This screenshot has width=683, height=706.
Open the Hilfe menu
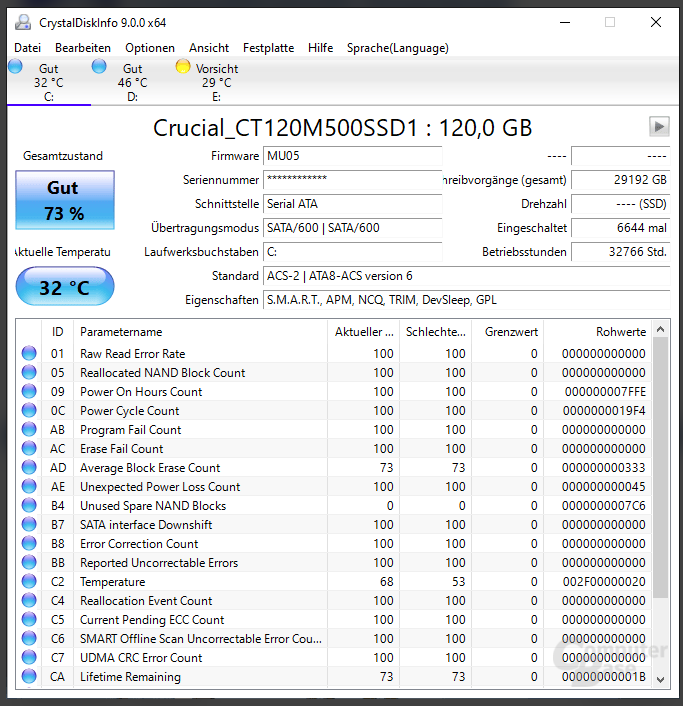click(x=321, y=48)
